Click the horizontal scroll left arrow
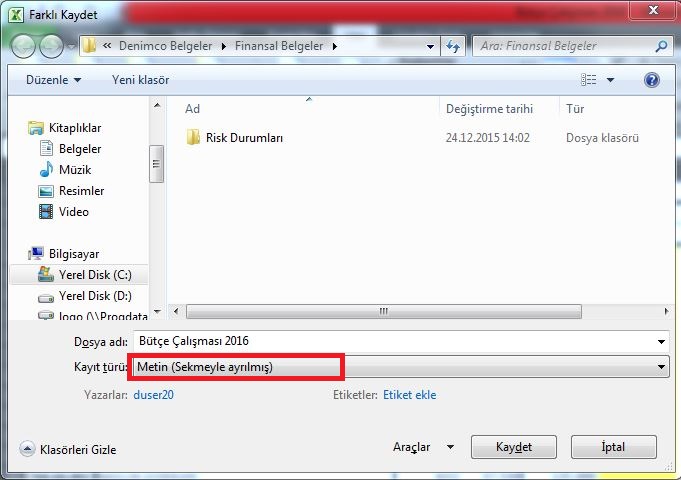 176,311
